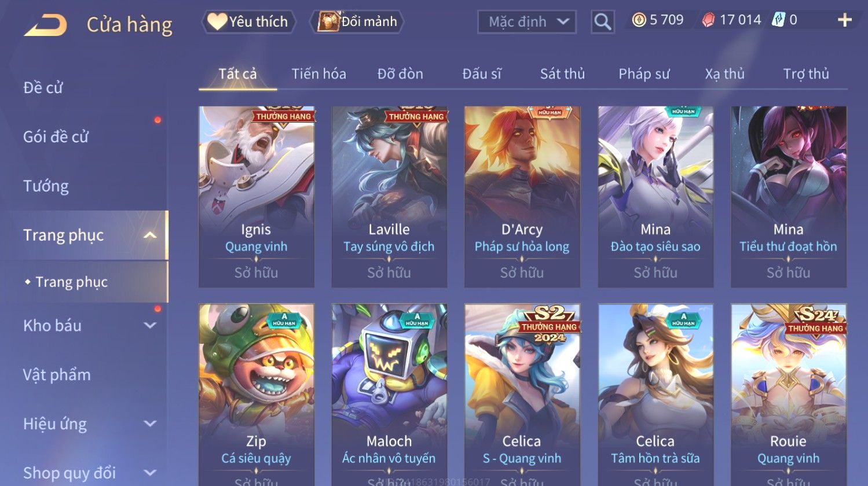Switch to the Pháp sư tab
The image size is (868, 486).
(x=644, y=74)
